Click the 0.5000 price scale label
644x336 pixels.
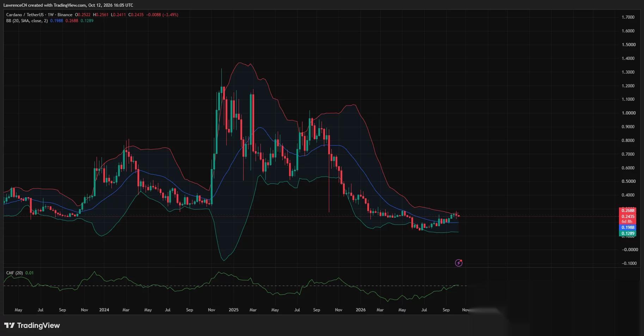[x=628, y=181]
